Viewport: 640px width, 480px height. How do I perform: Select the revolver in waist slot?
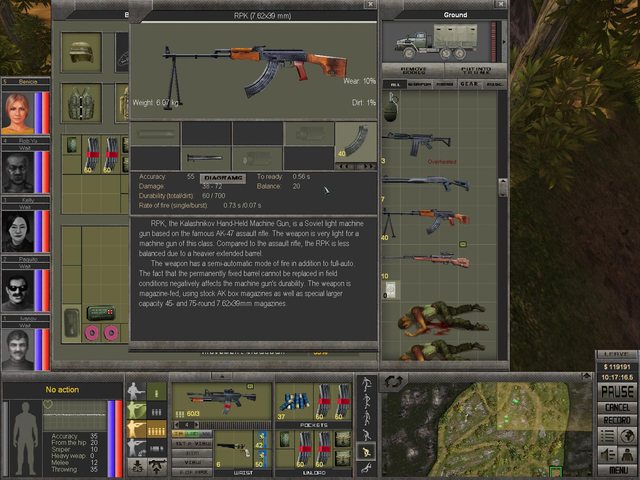(234, 449)
